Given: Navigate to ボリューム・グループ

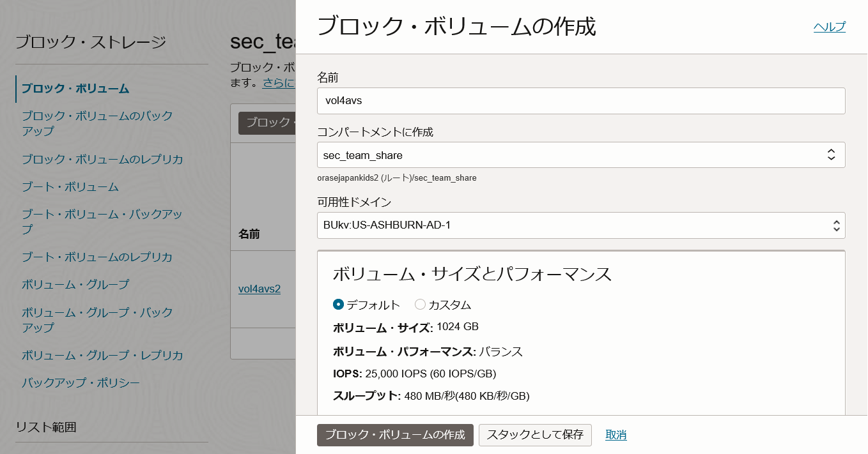Looking at the screenshot, I should (75, 285).
